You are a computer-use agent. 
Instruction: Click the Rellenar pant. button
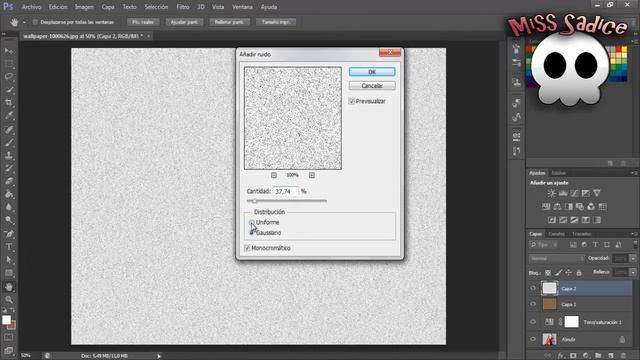[x=229, y=22]
